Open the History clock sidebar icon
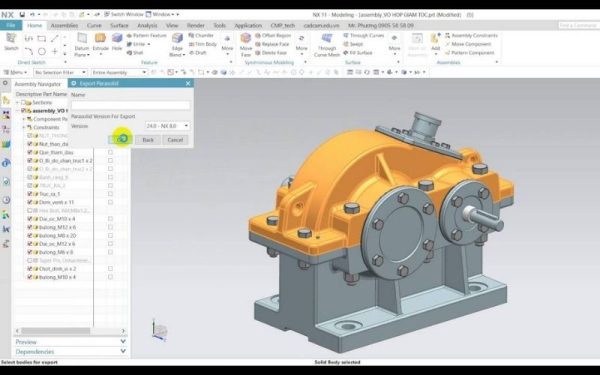The image size is (600, 375). [6, 200]
